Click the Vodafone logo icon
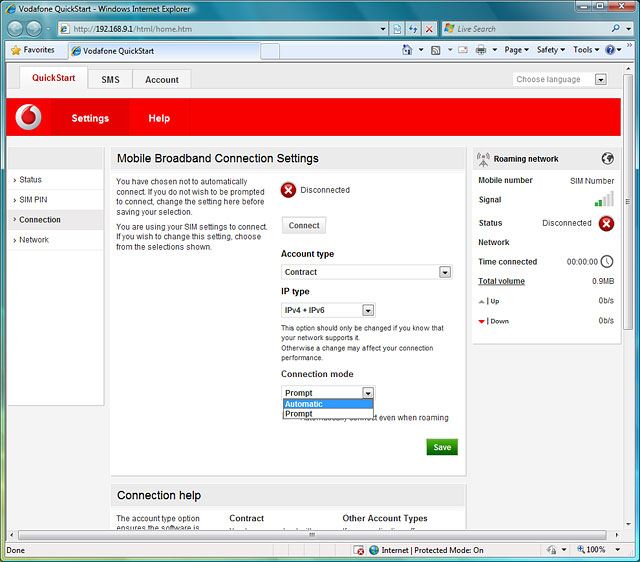Viewport: 640px width, 562px height. [x=28, y=117]
